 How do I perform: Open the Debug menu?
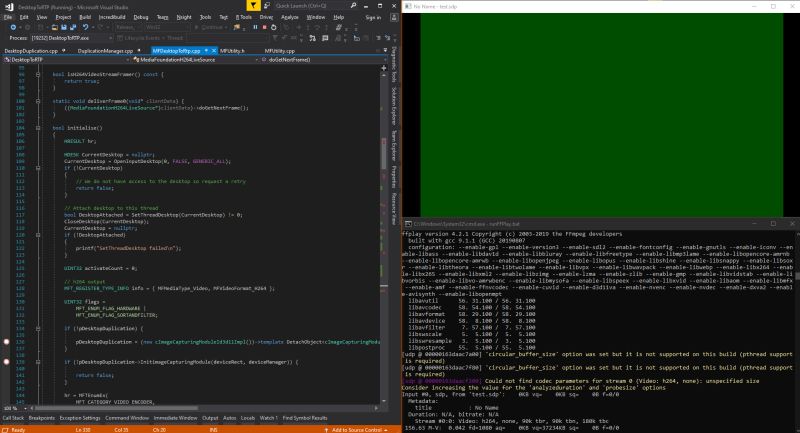click(141, 17)
